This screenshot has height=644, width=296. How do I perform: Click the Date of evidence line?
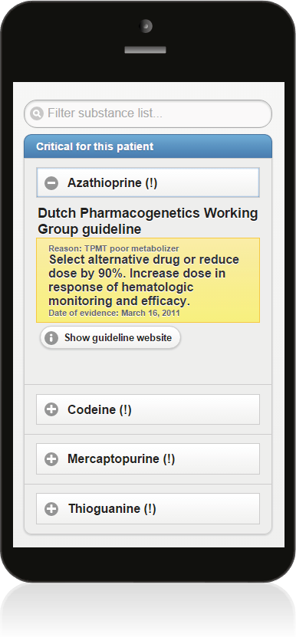coord(114,313)
